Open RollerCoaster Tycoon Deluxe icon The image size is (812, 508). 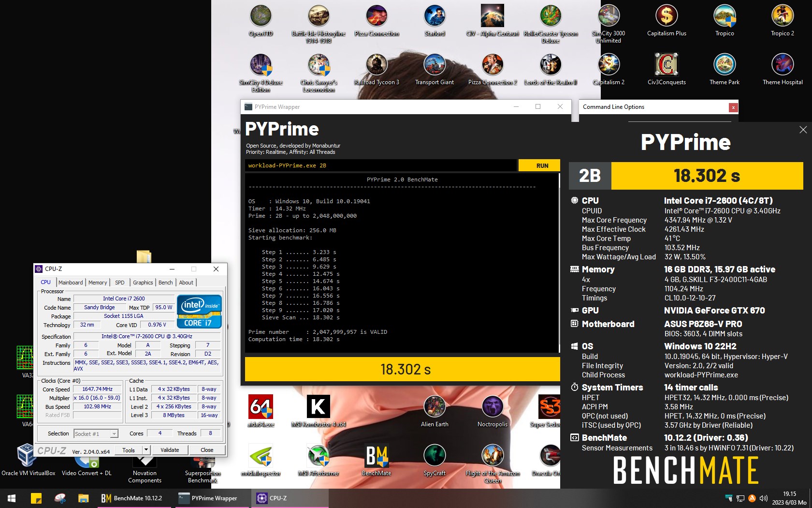(551, 23)
